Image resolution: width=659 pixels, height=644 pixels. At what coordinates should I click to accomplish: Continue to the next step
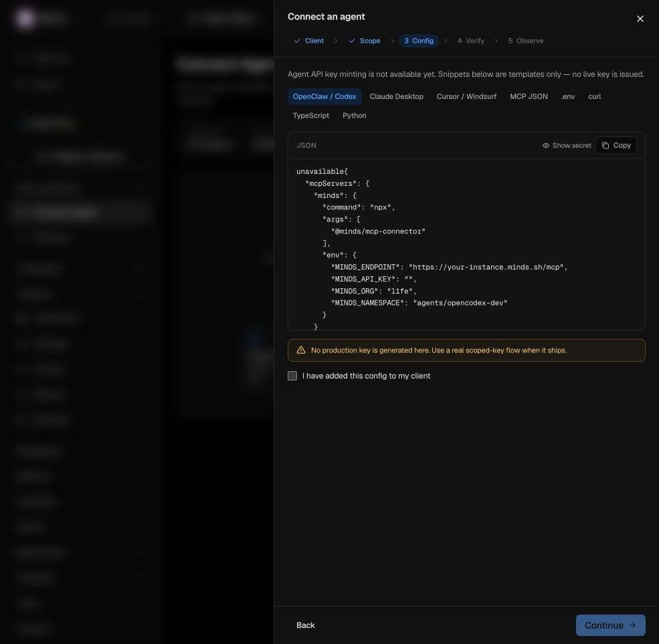tap(610, 625)
